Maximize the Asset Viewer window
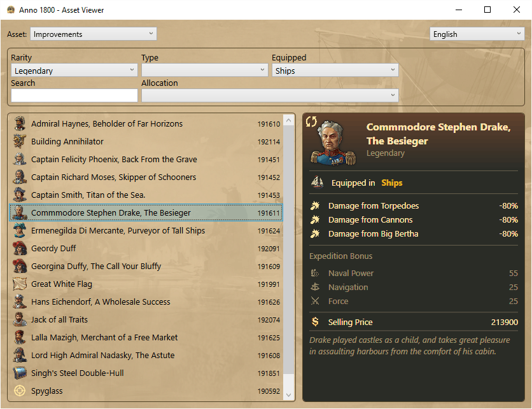This screenshot has width=532, height=409. click(x=487, y=10)
